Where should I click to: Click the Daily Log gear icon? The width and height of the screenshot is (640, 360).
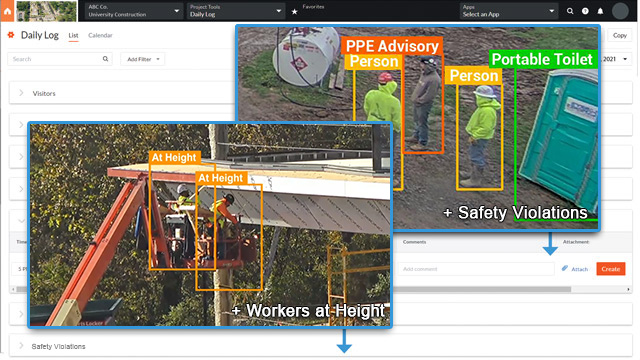[11, 35]
